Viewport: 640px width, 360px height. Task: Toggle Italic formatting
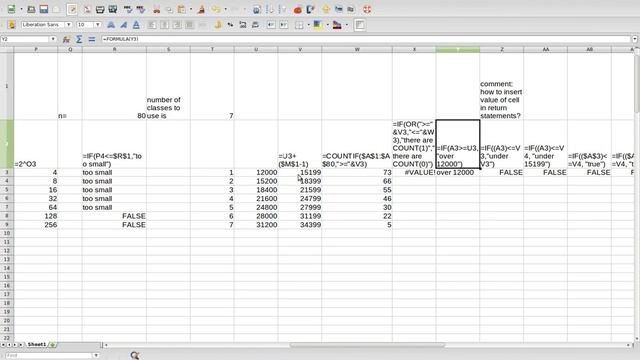[x=124, y=25]
